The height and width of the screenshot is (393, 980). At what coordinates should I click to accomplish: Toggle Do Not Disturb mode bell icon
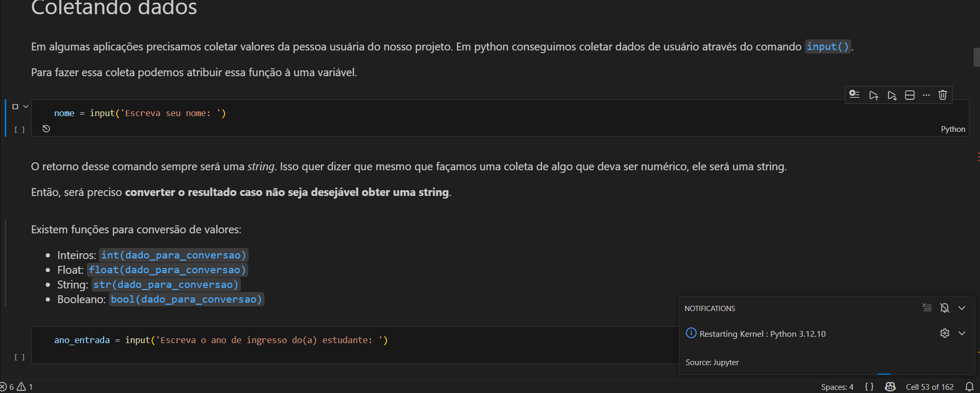tap(945, 308)
